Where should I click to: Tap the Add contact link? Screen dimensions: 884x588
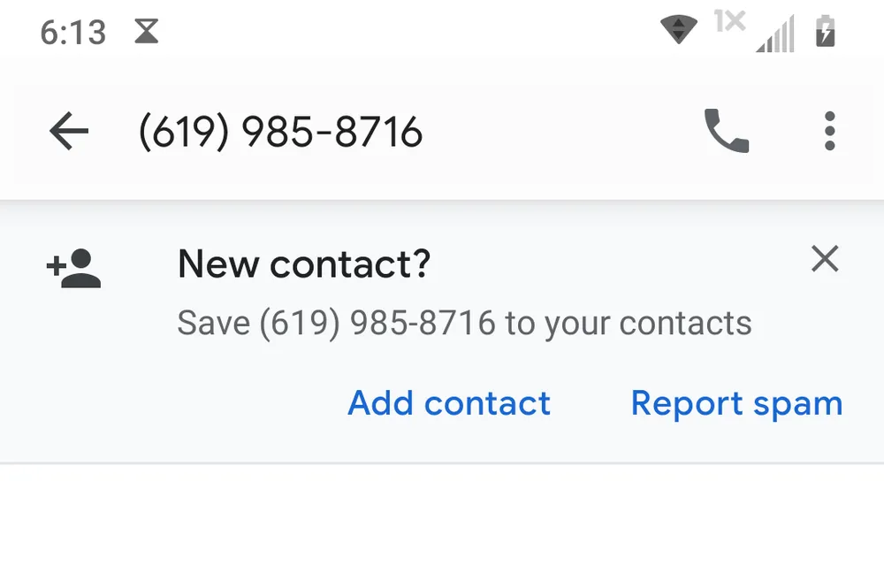point(449,403)
